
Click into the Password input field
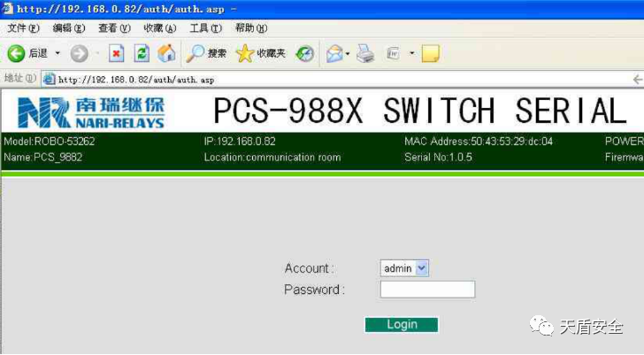tap(427, 289)
